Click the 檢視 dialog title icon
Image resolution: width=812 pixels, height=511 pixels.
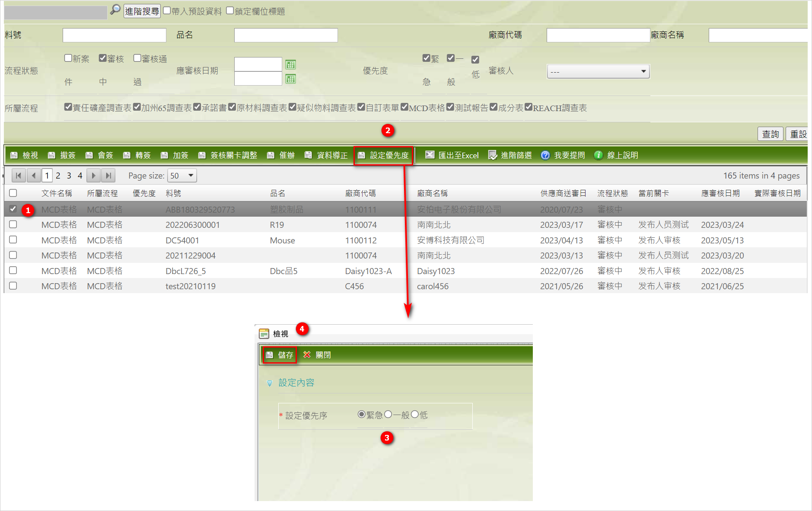pos(264,334)
